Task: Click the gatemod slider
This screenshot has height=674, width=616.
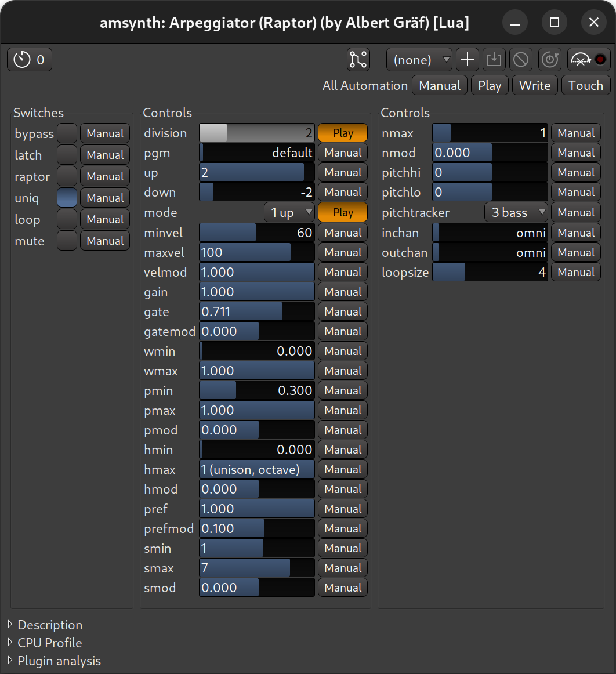Action: click(257, 331)
